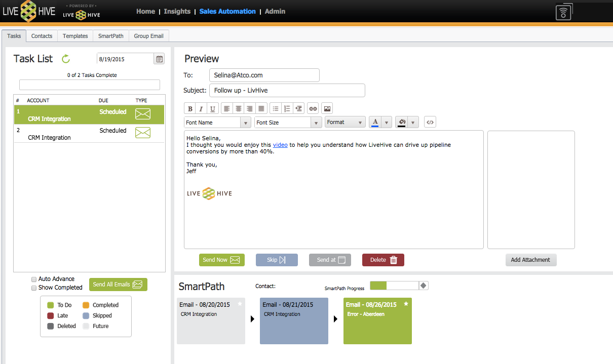Refresh the Task List with the reload icon
This screenshot has height=364, width=613.
[66, 59]
